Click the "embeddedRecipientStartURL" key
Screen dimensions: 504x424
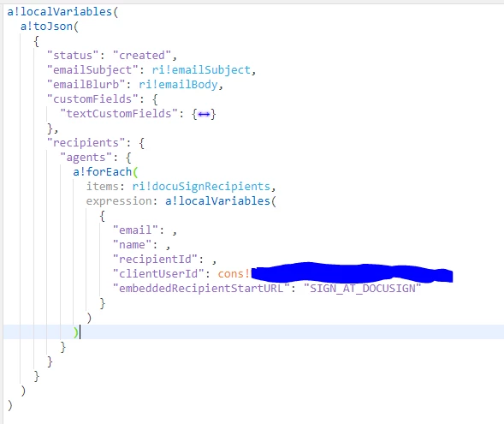[201, 288]
